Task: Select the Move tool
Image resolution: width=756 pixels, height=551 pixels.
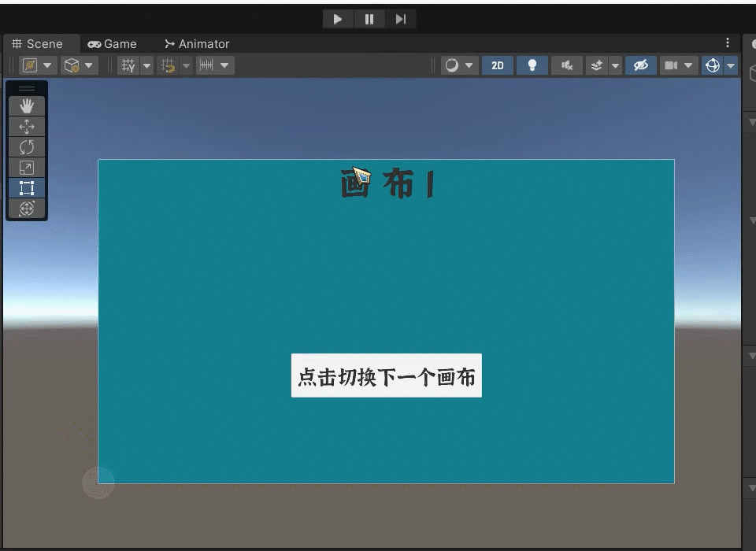Action: [27, 127]
